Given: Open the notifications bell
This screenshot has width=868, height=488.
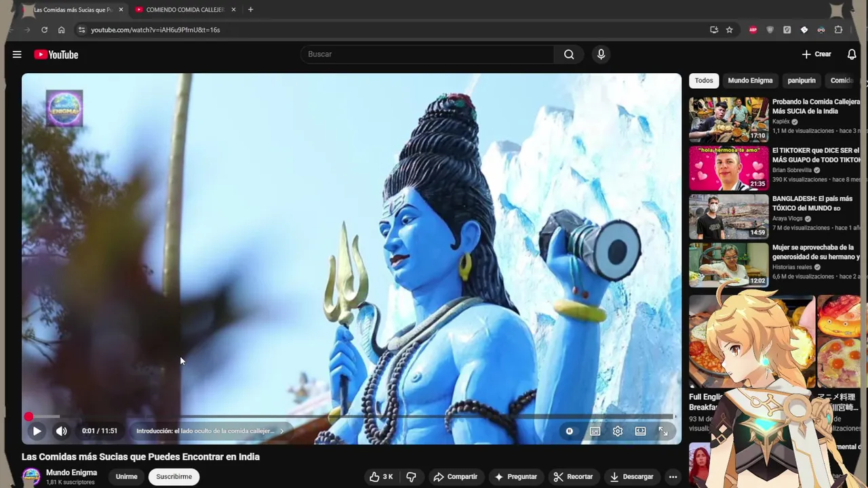Looking at the screenshot, I should (852, 54).
